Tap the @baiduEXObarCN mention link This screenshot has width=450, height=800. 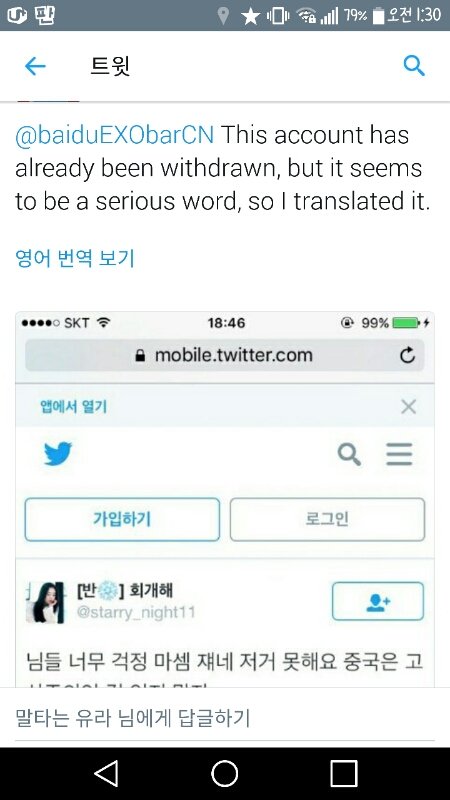[x=114, y=135]
